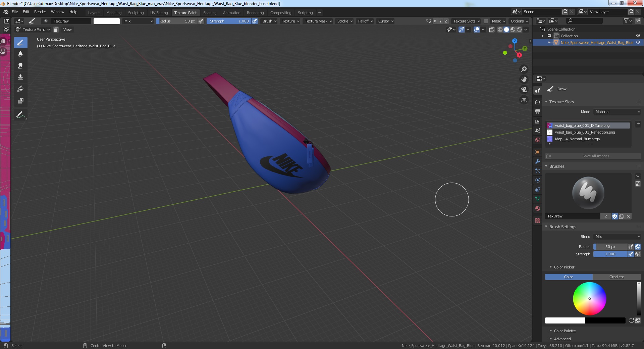The height and width of the screenshot is (349, 644).
Task: Enable the Mask checkbox in header
Action: pyautogui.click(x=486, y=21)
